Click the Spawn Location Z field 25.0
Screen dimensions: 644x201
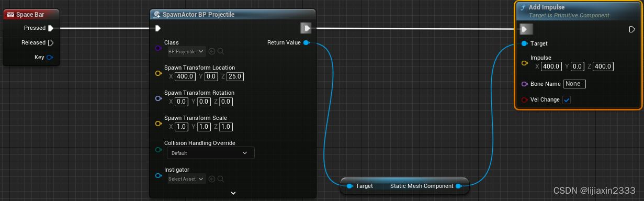point(235,77)
